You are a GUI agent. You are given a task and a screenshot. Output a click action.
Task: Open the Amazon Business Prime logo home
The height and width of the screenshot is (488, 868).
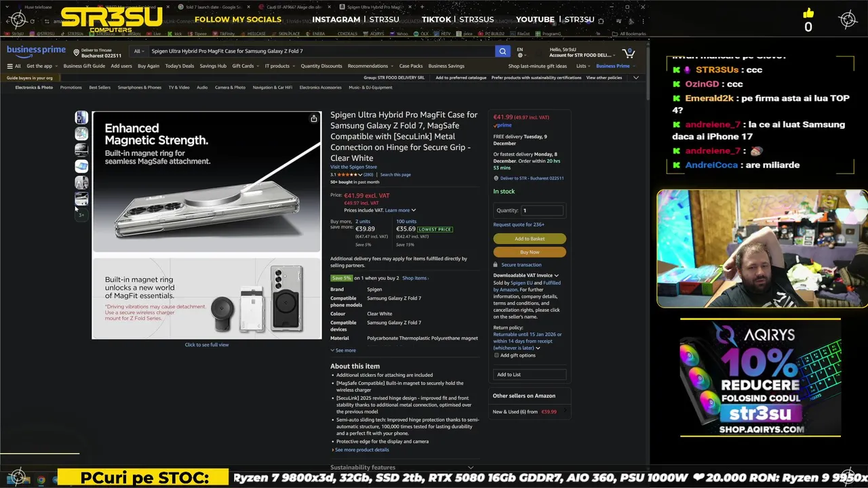[x=36, y=50]
